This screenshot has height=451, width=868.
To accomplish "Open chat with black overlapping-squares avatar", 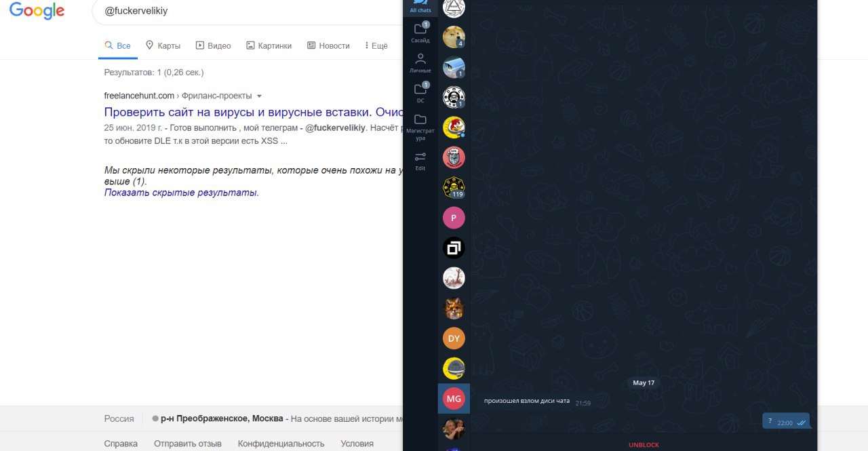I will [x=454, y=248].
